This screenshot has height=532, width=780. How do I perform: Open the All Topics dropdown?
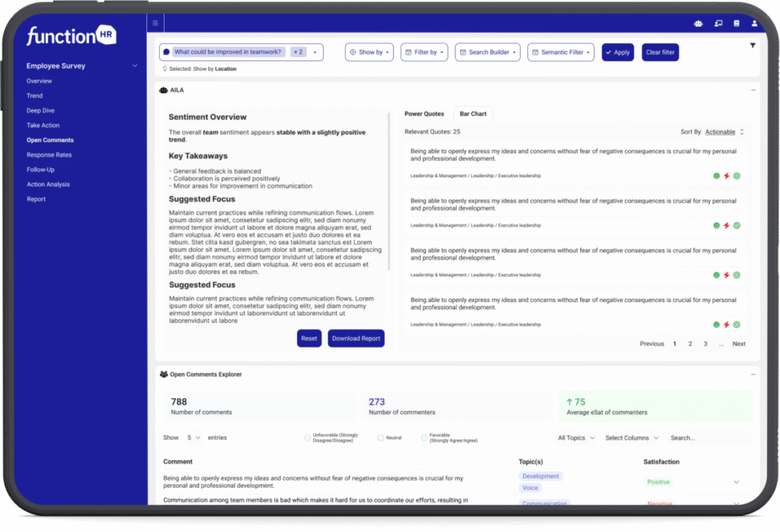[x=576, y=438]
